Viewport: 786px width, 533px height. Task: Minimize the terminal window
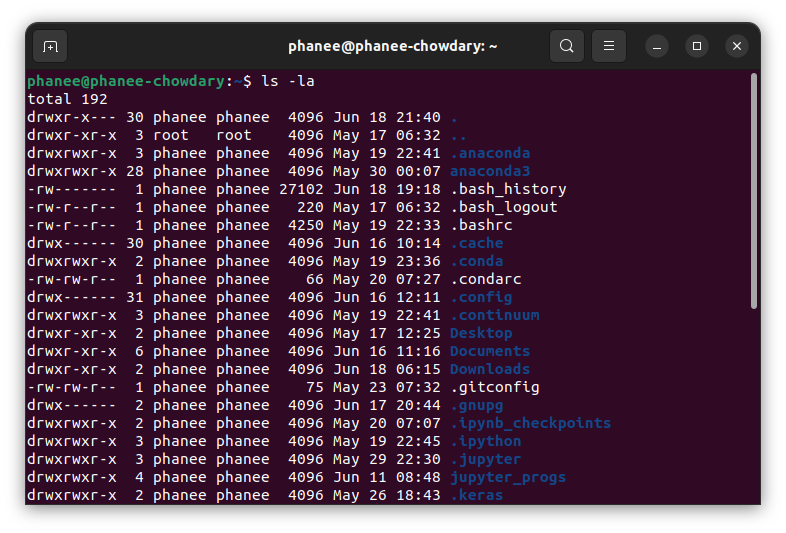[657, 47]
